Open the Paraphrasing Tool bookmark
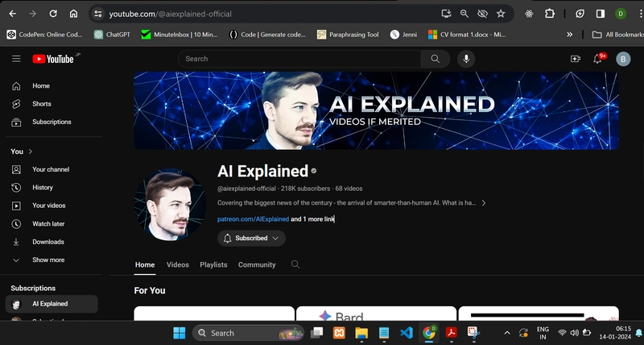Image resolution: width=644 pixels, height=345 pixels. pos(349,35)
